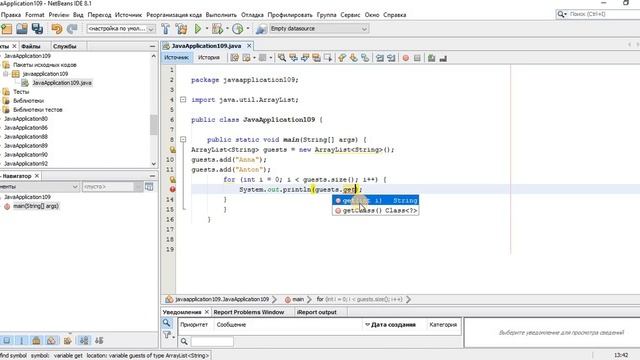Toggle rectangular selection in editor toolbar

(x=328, y=58)
